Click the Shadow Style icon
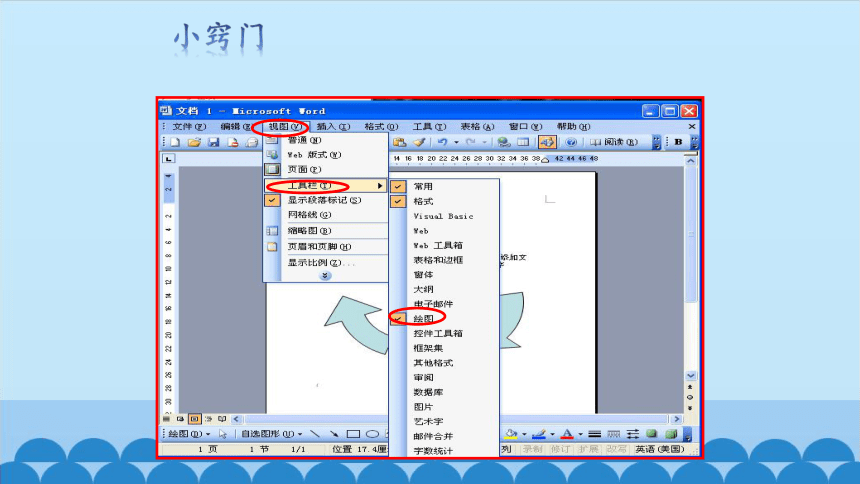 [x=652, y=434]
